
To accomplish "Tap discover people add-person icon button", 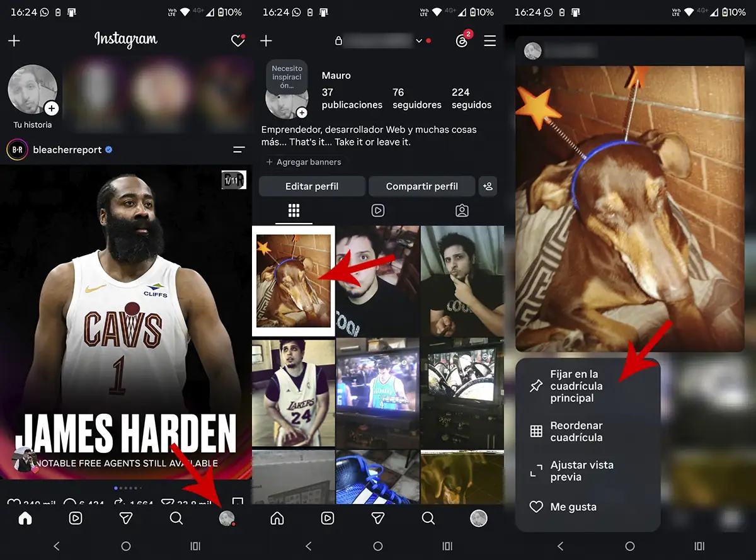I will (488, 186).
